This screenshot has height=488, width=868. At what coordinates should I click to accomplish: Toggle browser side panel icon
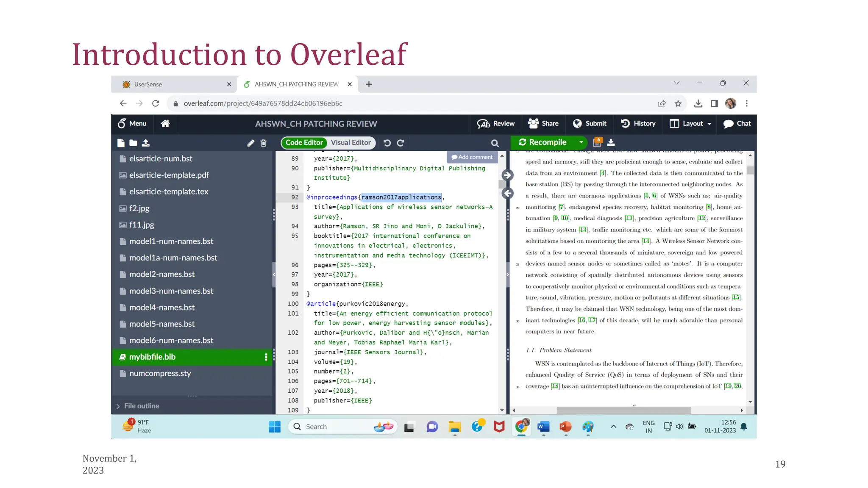[714, 103]
